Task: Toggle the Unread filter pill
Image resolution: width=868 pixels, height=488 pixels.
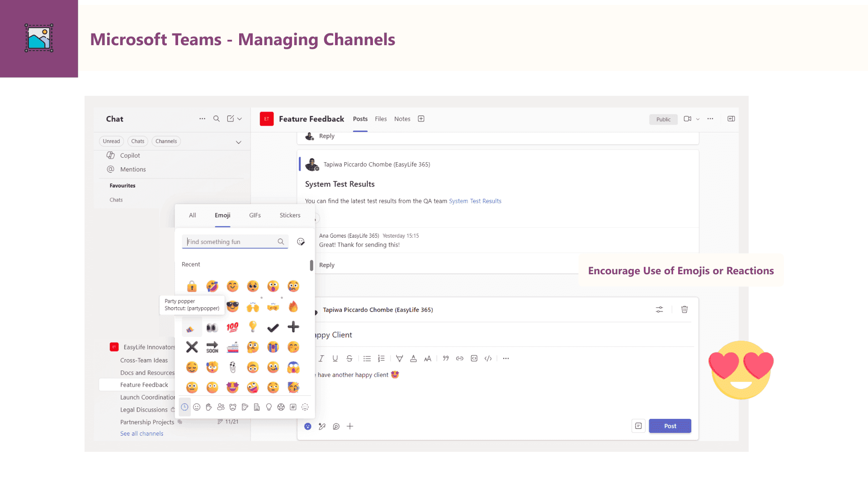Action: (111, 141)
